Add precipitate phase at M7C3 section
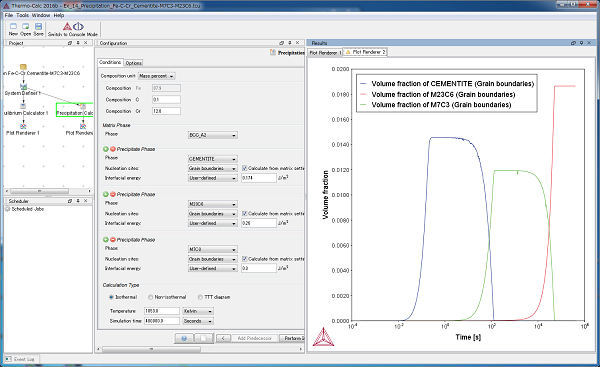Image resolution: width=600 pixels, height=367 pixels. tap(106, 240)
